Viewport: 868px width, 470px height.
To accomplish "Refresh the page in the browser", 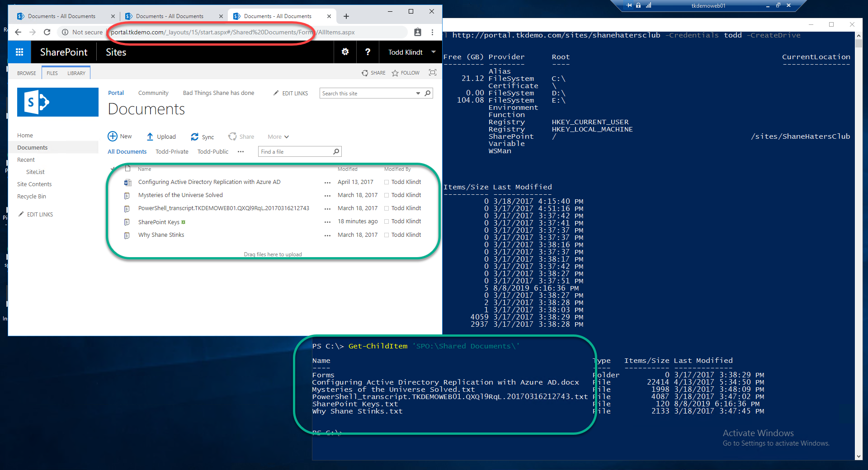I will click(47, 32).
